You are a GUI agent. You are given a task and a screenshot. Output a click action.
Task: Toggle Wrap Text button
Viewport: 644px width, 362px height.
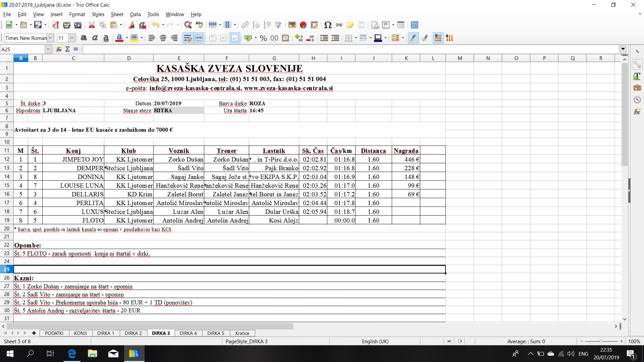(188, 38)
